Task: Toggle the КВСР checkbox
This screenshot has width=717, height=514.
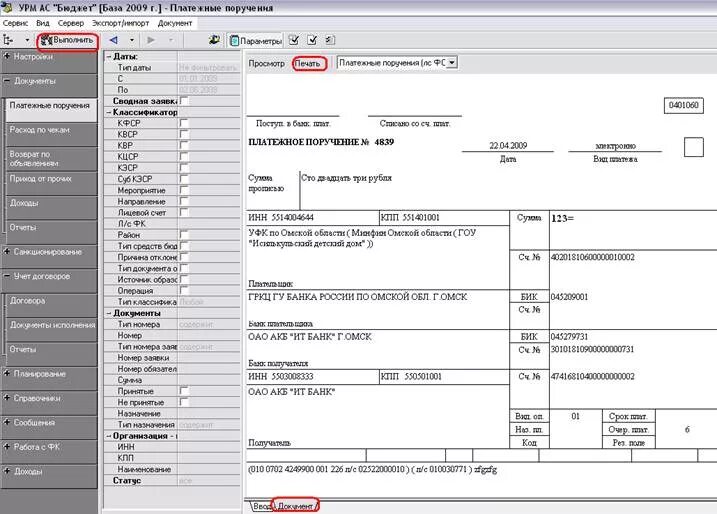Action: click(x=184, y=134)
